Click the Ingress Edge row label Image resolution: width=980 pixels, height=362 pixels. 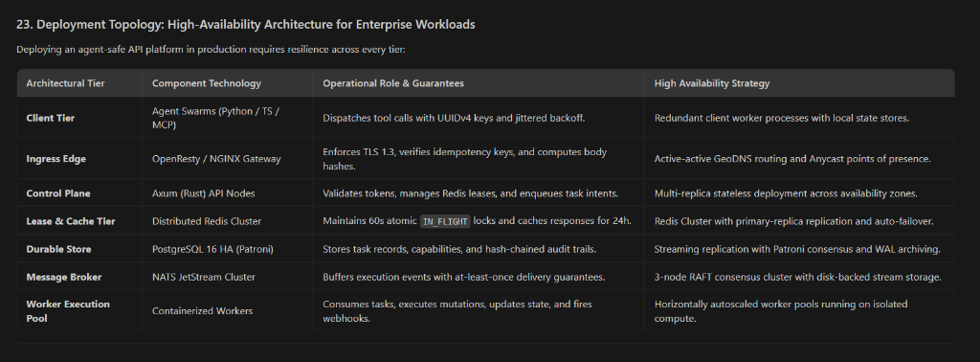[x=56, y=159]
